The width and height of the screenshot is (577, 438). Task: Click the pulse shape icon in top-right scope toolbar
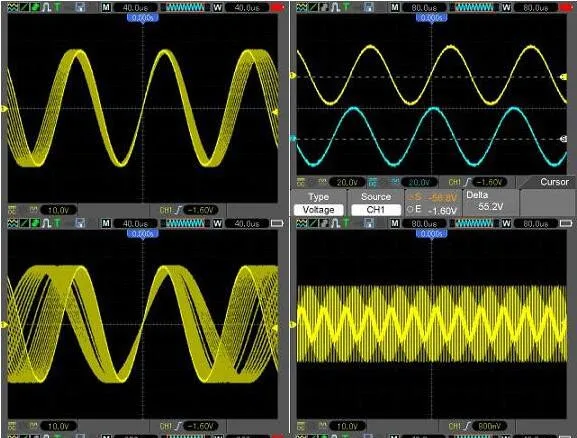point(335,7)
